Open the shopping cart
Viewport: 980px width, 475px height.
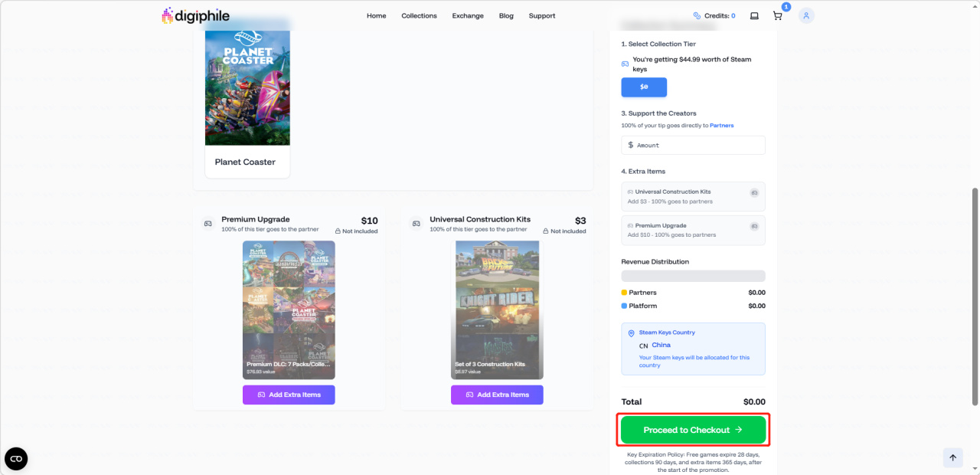[x=777, y=15]
